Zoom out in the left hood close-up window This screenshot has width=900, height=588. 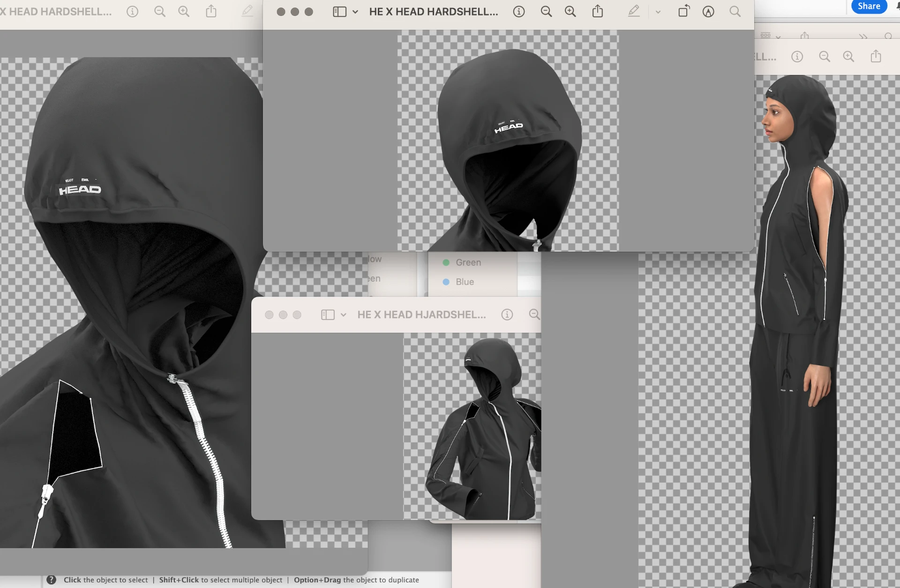pos(160,12)
